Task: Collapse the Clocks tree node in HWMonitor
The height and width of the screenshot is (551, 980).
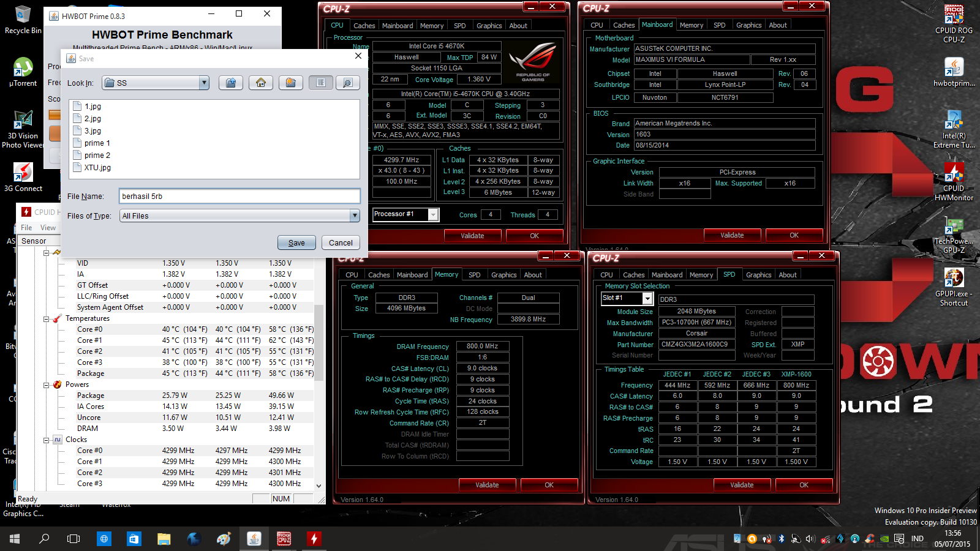Action: coord(47,440)
